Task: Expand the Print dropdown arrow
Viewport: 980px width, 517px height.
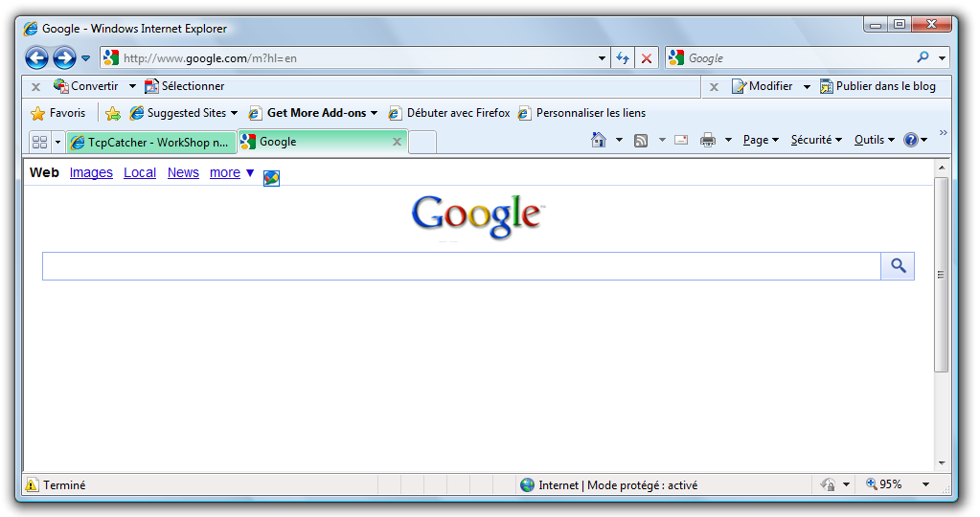Action: (728, 140)
